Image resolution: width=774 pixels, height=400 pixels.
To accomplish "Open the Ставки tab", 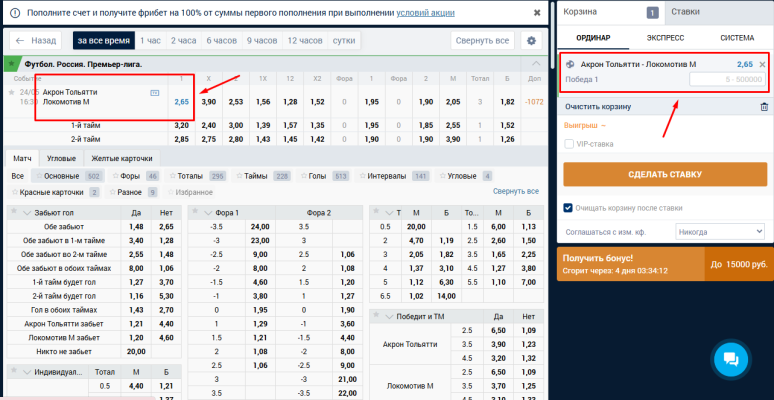I will (x=718, y=12).
